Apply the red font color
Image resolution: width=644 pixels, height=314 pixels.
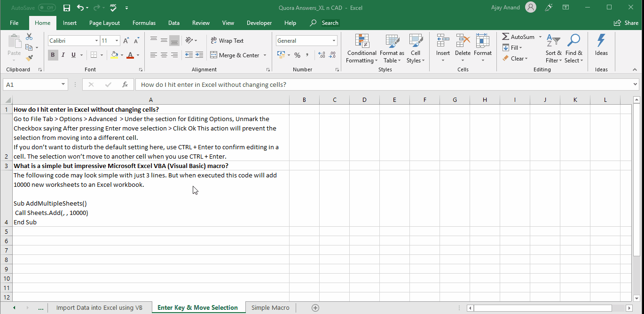pyautogui.click(x=130, y=55)
